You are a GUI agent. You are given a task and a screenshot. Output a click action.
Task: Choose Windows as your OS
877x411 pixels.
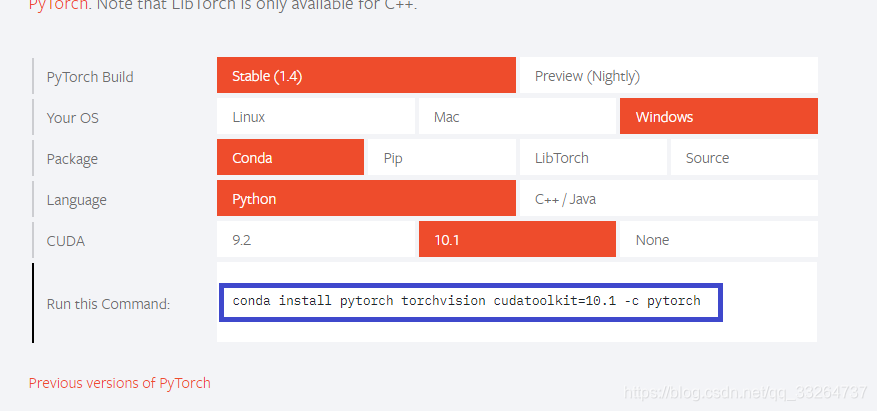(x=719, y=116)
